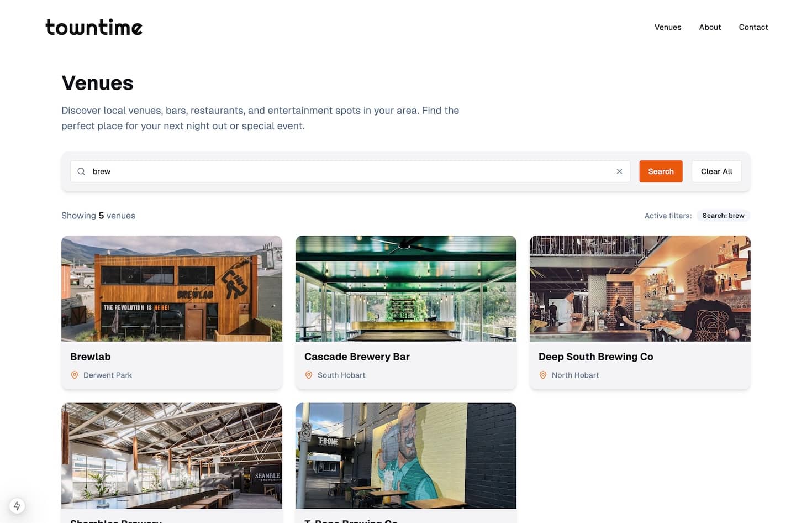Clear the search text with the X icon
Image resolution: width=812 pixels, height=523 pixels.
tap(619, 171)
